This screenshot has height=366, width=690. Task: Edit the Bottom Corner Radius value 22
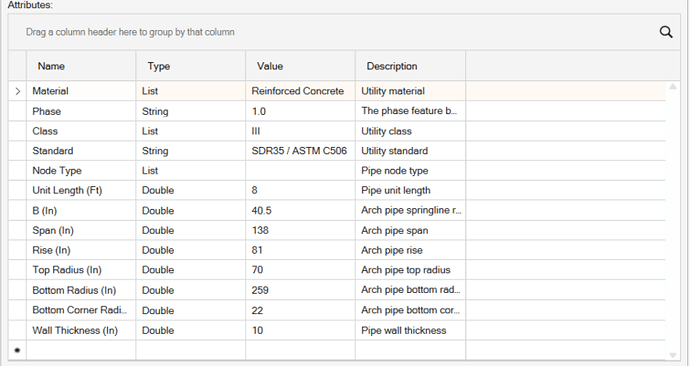(x=300, y=311)
